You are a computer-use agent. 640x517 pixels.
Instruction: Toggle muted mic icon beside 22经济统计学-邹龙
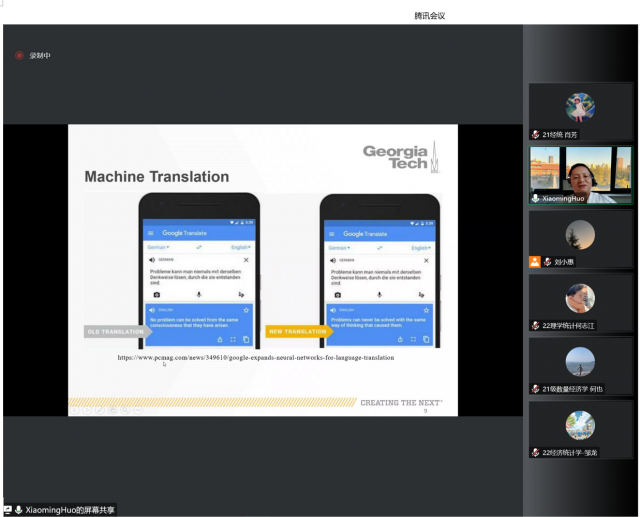536,453
